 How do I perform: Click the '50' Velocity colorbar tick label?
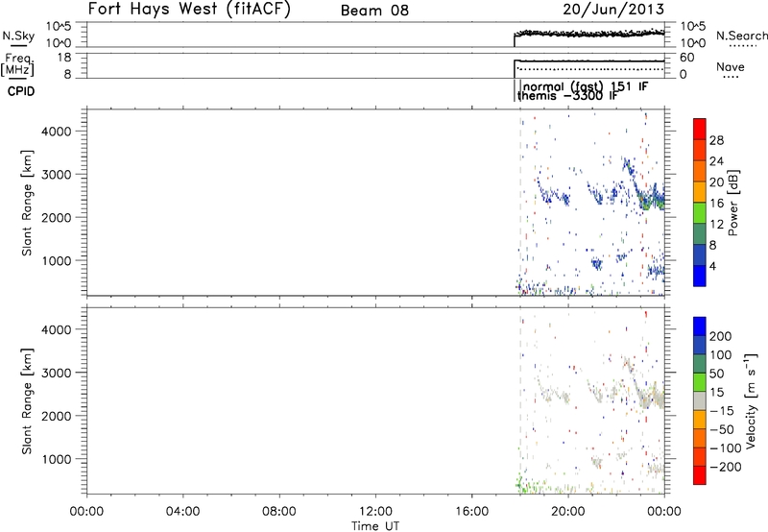click(x=716, y=374)
